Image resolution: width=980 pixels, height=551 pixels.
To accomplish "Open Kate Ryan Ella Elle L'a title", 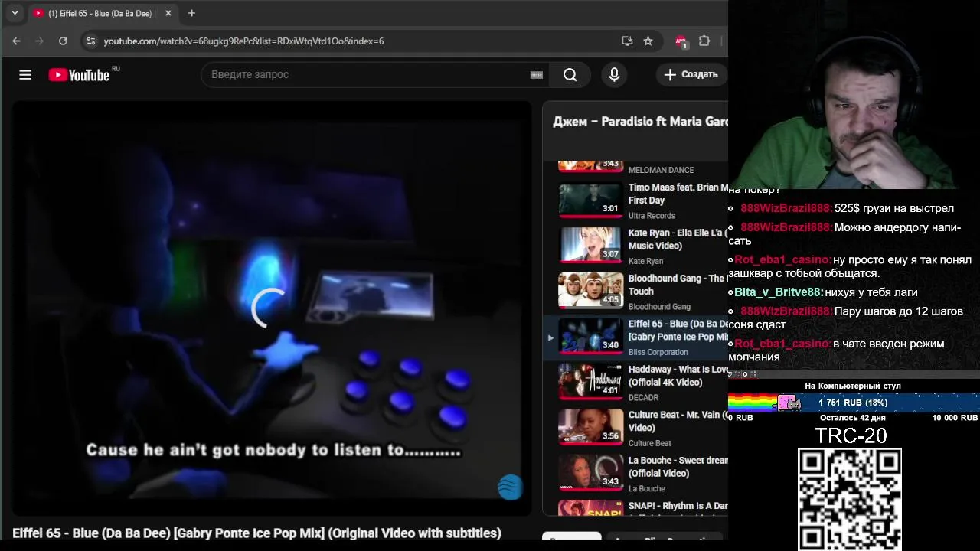I will point(678,239).
